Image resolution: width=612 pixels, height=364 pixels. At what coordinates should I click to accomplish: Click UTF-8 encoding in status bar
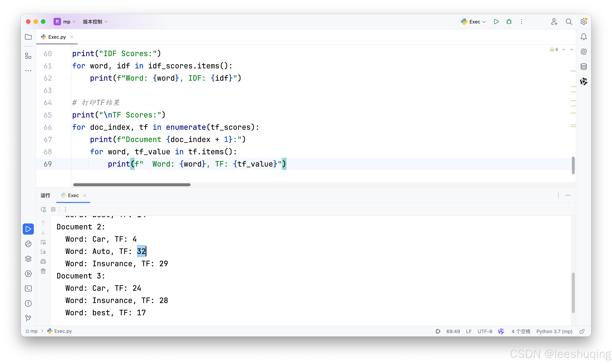coord(485,331)
